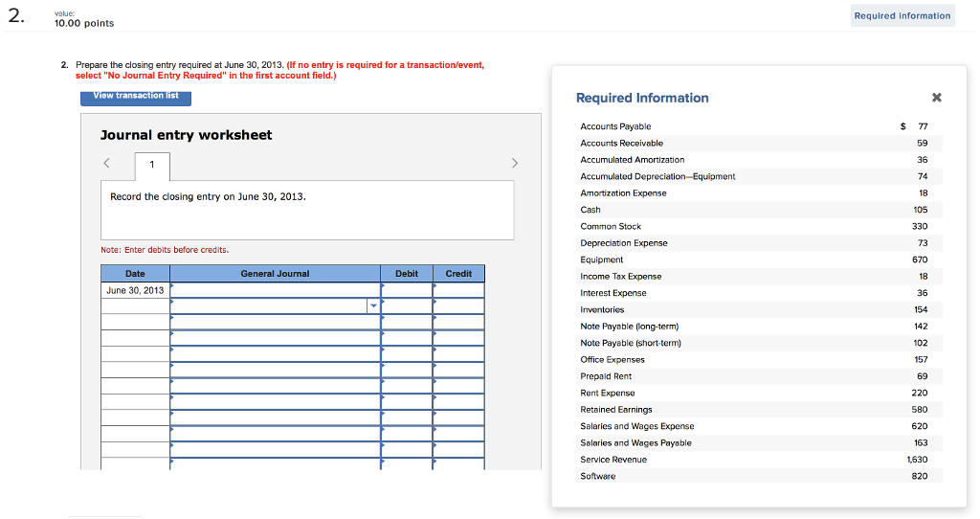The image size is (980, 519).
Task: Click the June 30, 2013 date cell
Action: coord(135,290)
